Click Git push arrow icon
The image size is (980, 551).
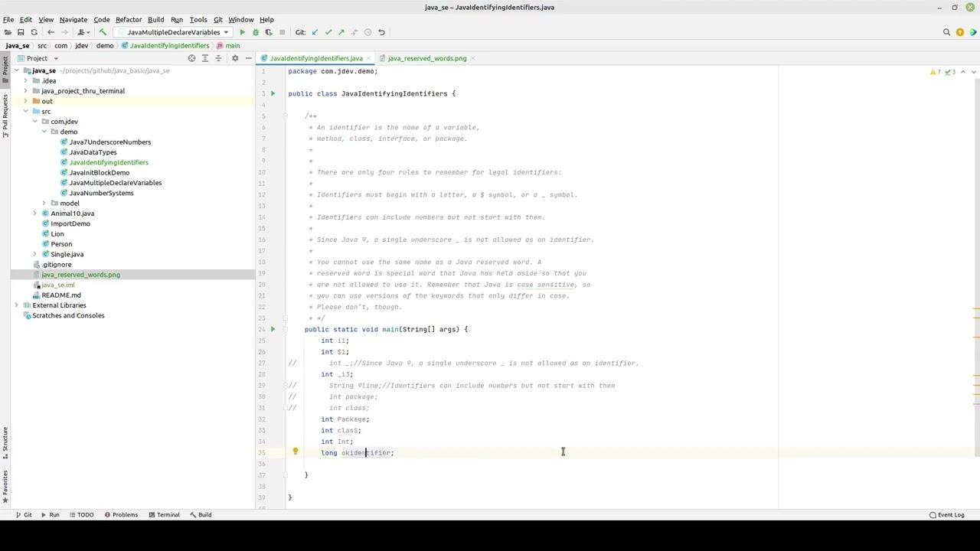pos(341,32)
